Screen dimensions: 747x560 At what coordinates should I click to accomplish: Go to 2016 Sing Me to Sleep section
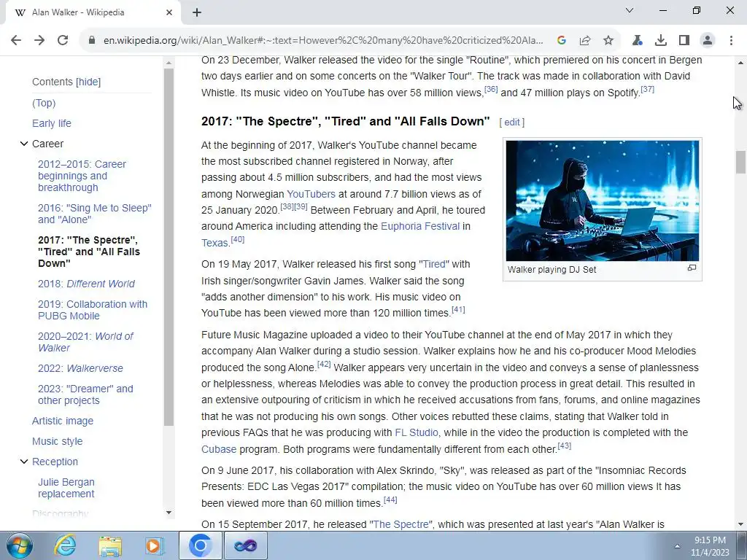click(95, 214)
